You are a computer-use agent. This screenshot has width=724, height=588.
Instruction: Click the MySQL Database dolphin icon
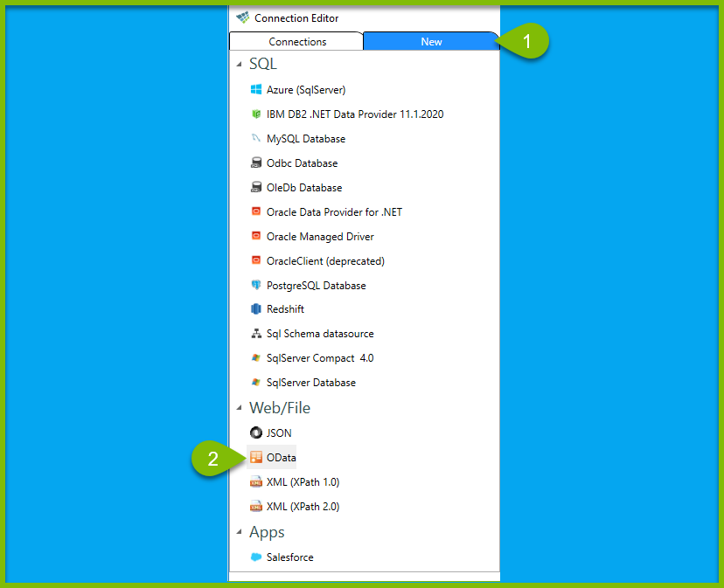coord(256,138)
